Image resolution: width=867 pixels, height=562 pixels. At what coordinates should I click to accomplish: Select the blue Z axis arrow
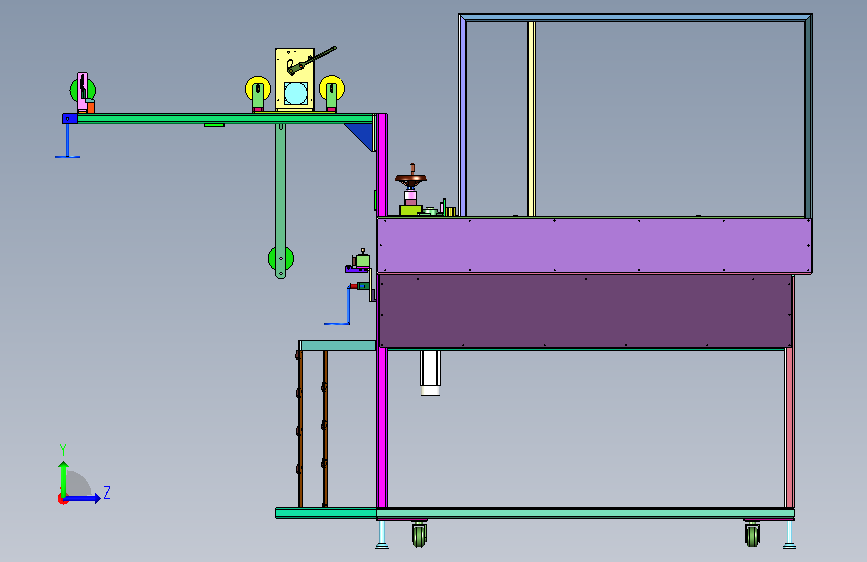tap(83, 498)
